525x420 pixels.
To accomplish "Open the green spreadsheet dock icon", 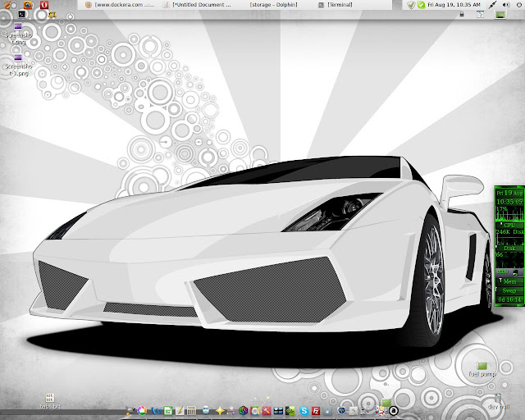I will click(x=168, y=411).
